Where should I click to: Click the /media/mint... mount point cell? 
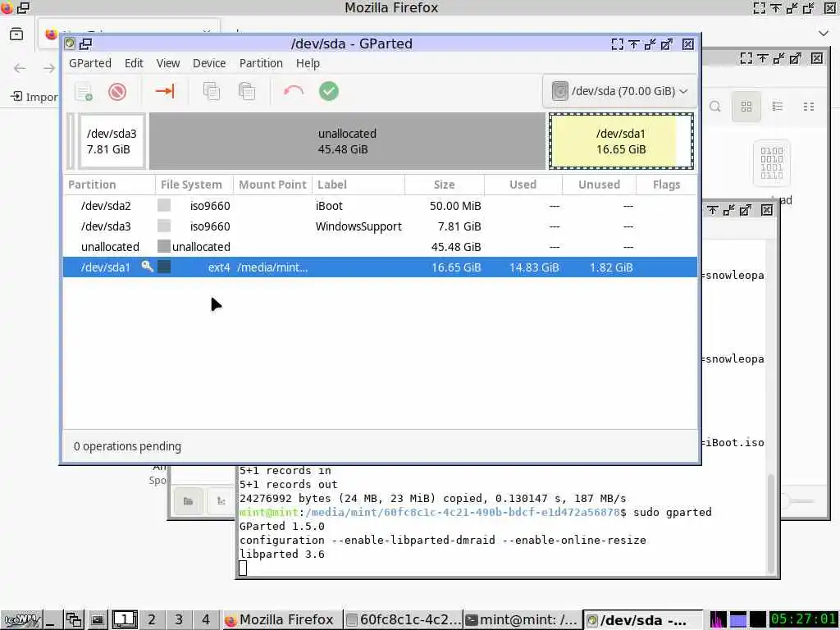(272, 267)
